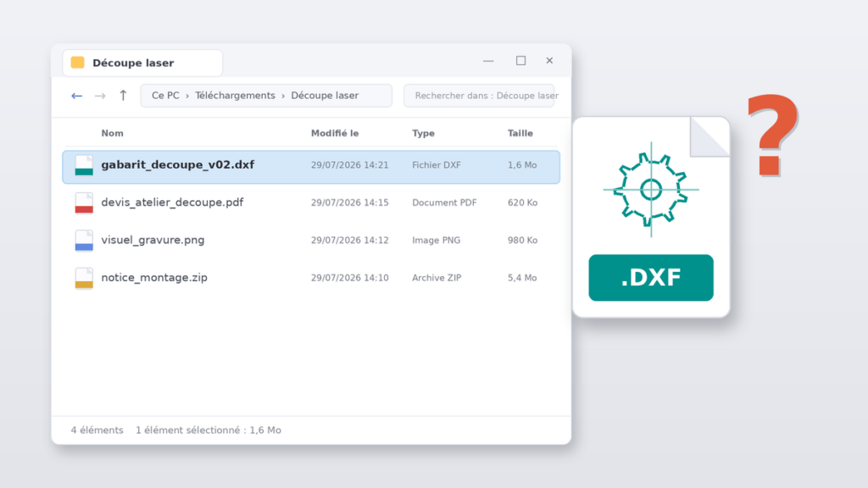Click the Fichier DXF type cell
Screen dimensions: 868x488
437,165
